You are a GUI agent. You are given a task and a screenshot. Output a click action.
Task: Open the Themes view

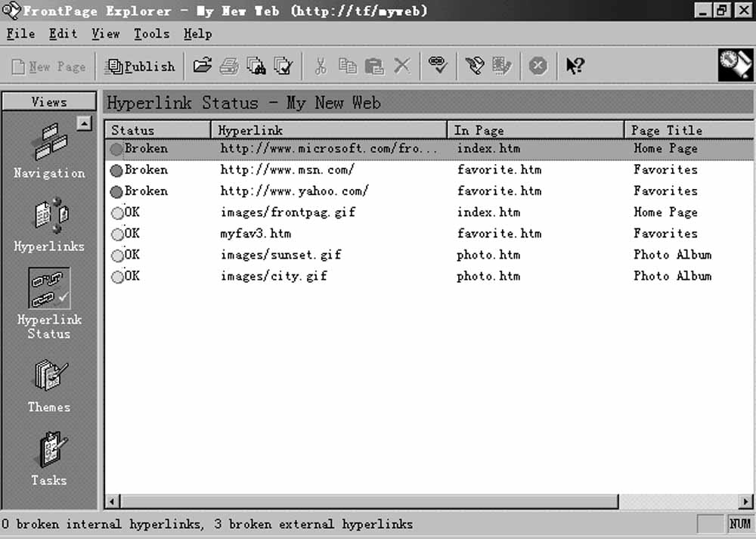coord(49,386)
